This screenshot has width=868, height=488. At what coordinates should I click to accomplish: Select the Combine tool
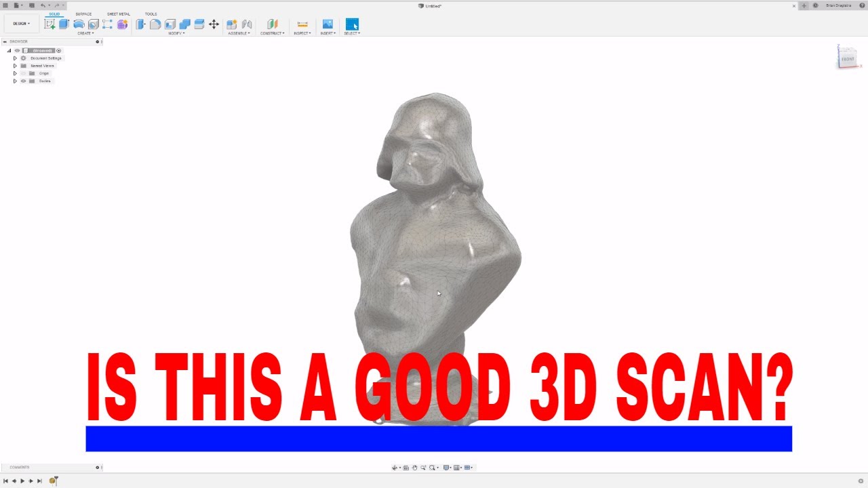point(184,24)
